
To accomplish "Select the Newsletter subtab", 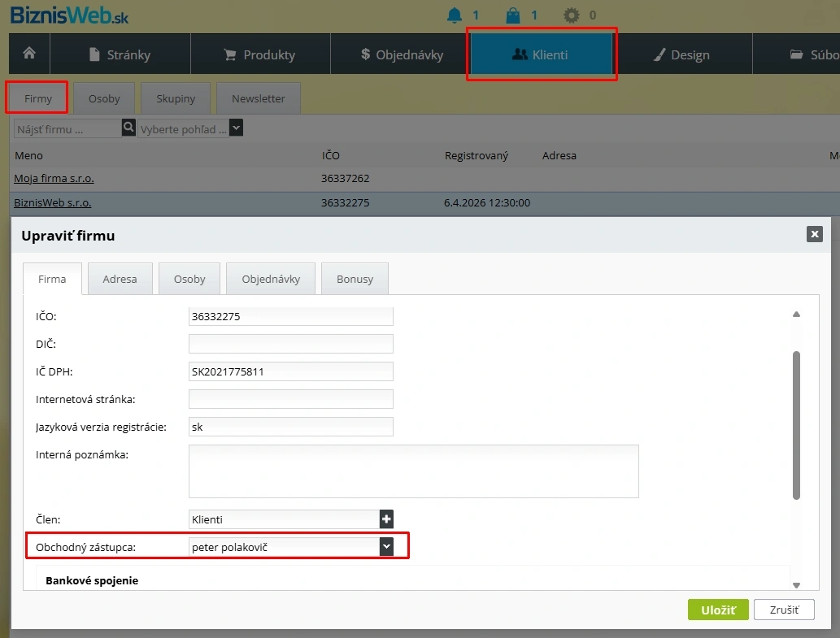I will 258,98.
